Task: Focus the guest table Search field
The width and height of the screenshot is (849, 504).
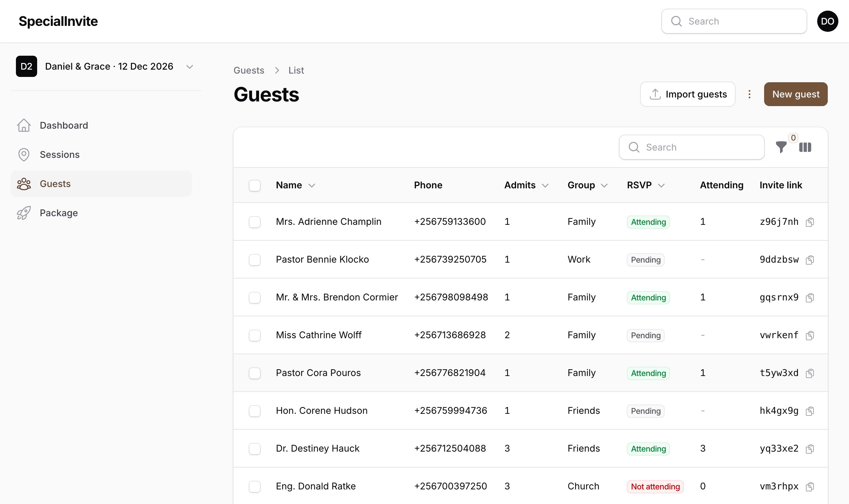Action: coord(691,147)
